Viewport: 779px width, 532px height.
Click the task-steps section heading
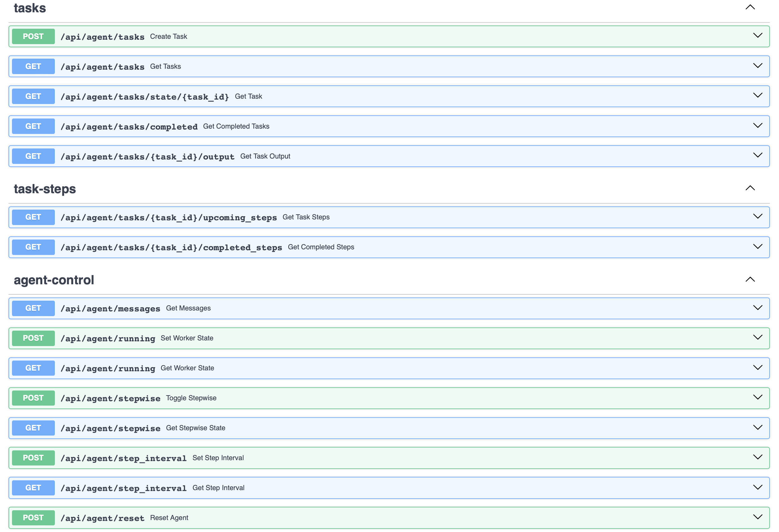(x=45, y=189)
